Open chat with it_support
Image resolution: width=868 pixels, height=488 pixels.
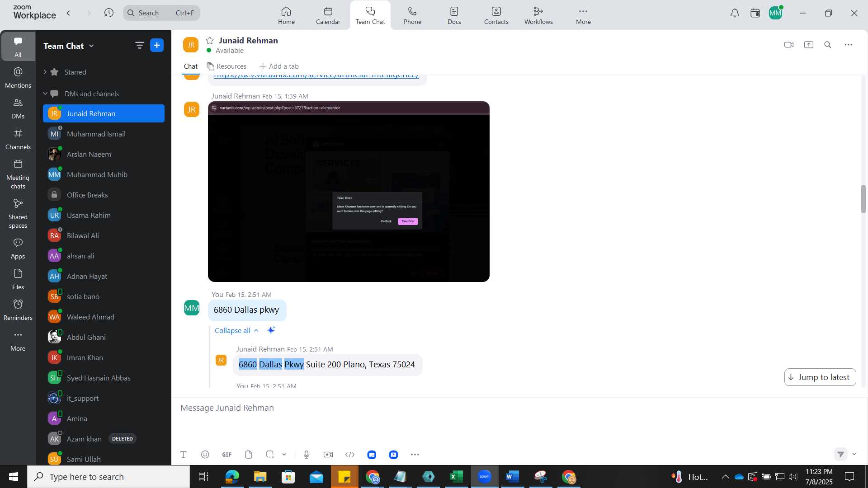pos(104,398)
